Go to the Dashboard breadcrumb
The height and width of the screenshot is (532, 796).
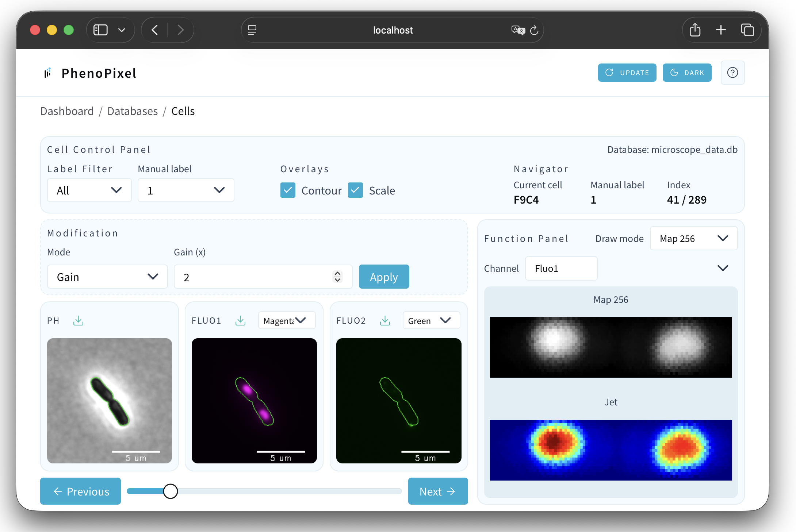coord(67,111)
